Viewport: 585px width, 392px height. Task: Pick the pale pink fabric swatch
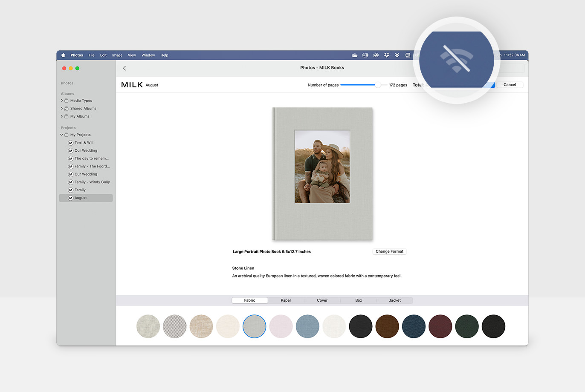[x=281, y=326]
